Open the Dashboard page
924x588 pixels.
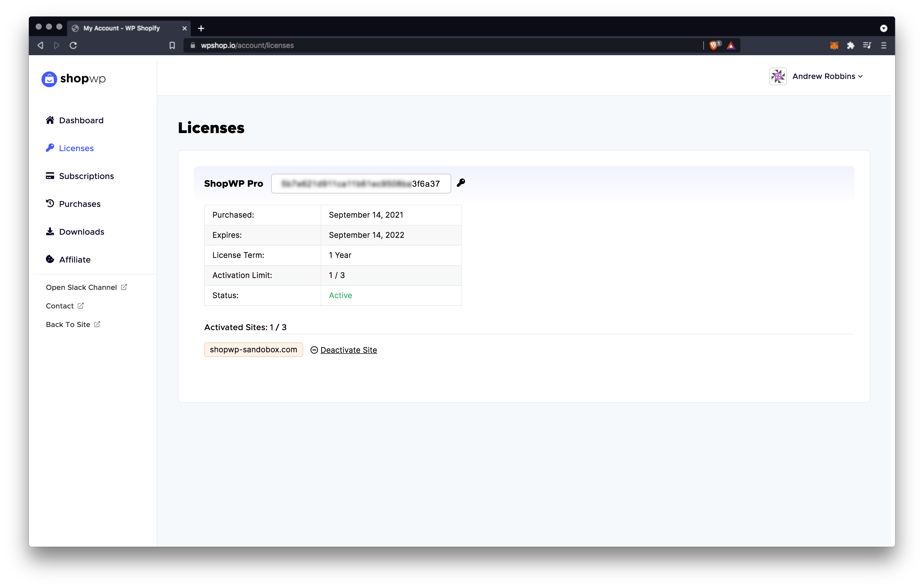coord(81,120)
